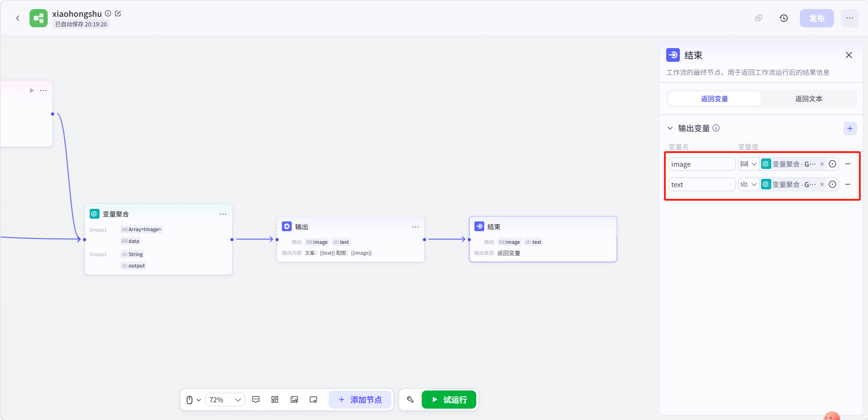Start a test run with 试运行
The height and width of the screenshot is (420, 868).
[x=449, y=400]
